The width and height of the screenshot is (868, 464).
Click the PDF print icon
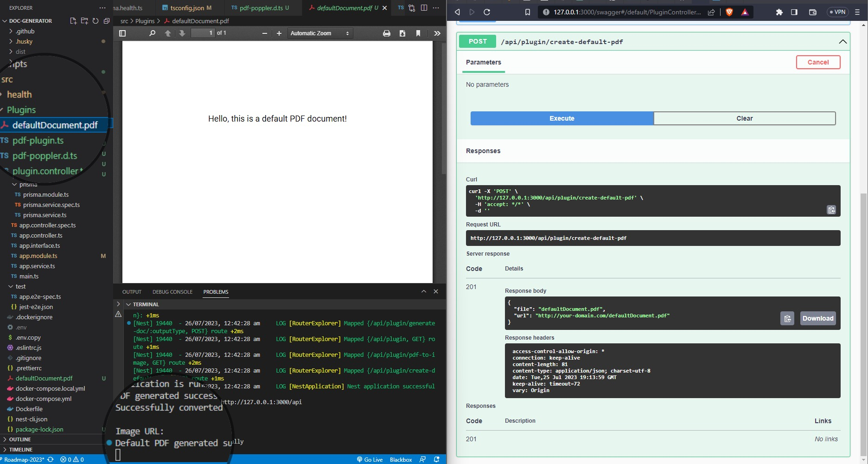tap(386, 33)
